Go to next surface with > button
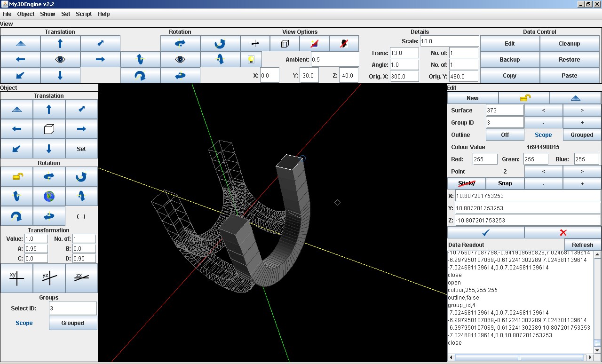The width and height of the screenshot is (602, 364). [x=582, y=110]
